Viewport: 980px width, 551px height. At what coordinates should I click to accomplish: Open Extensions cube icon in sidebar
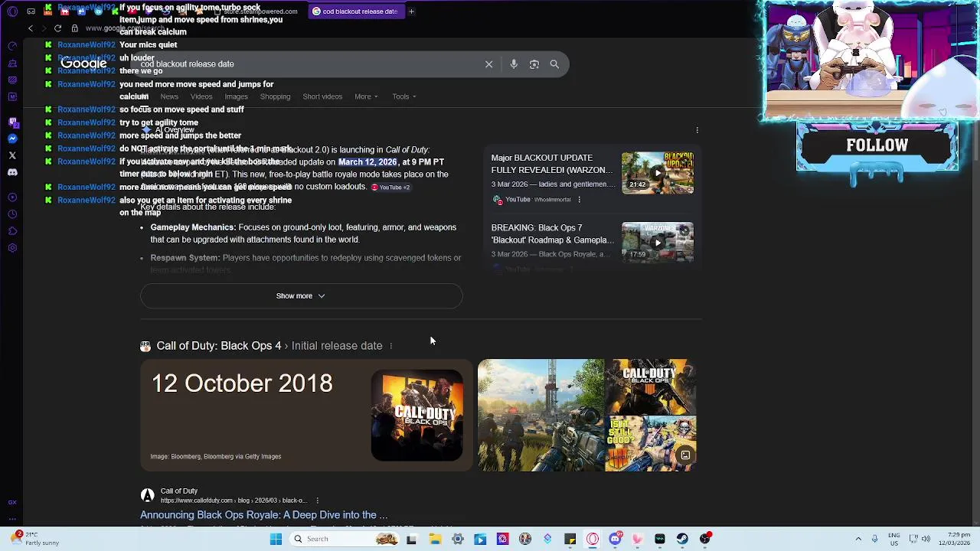[x=12, y=231]
